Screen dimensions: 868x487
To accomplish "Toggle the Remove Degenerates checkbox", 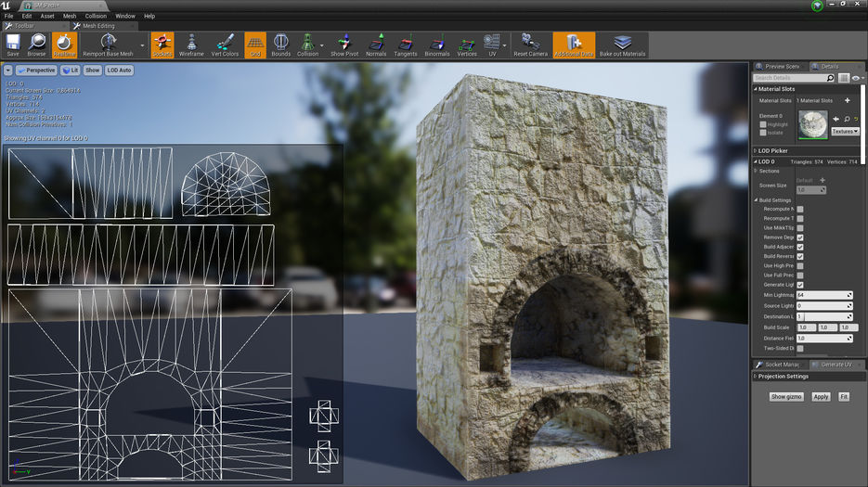I will pos(800,237).
